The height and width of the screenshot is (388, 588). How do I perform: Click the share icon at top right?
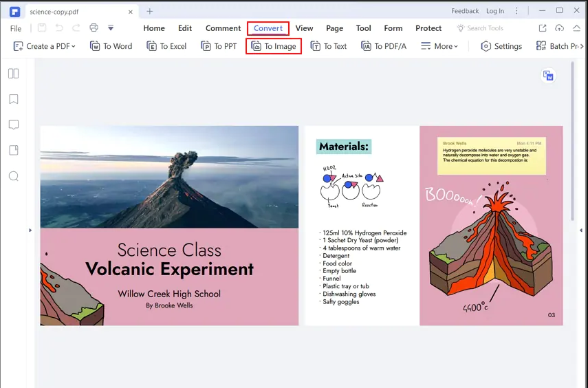point(543,28)
